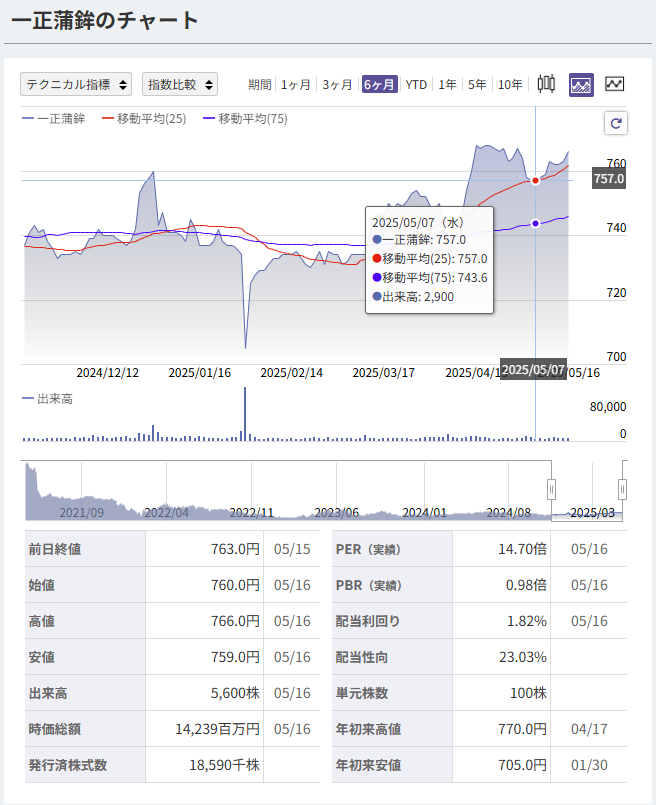Screen dimensions: 656x805
Task: Click the 発行済株式数 value 18,590千株
Action: tap(224, 765)
